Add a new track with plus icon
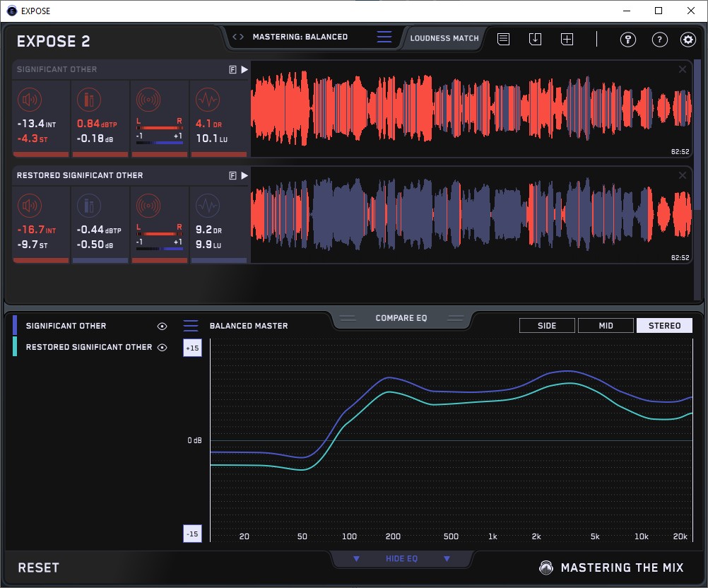708x588 pixels. (567, 40)
